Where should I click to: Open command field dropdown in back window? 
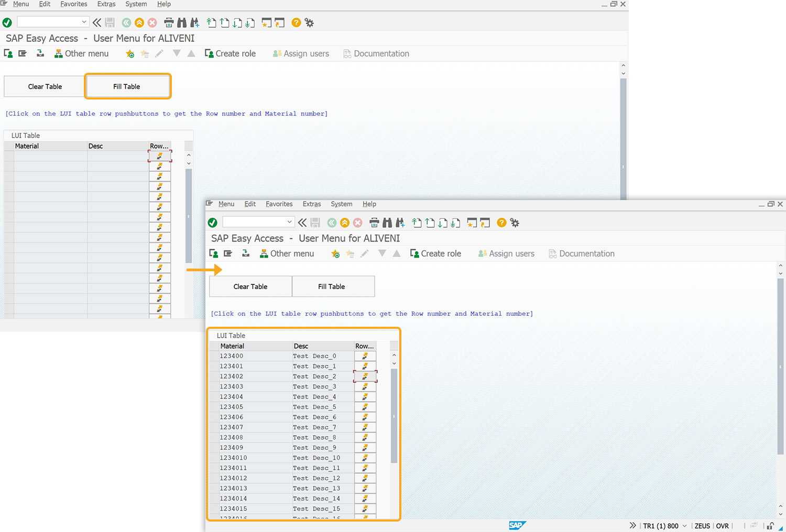tap(84, 22)
